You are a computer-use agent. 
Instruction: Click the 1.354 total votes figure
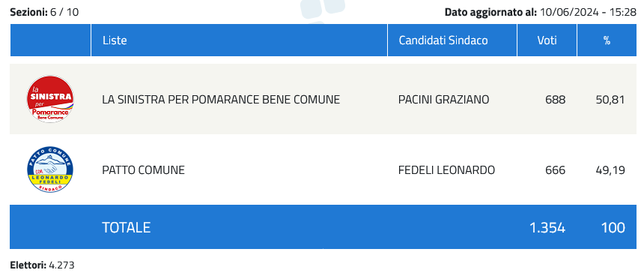548,227
